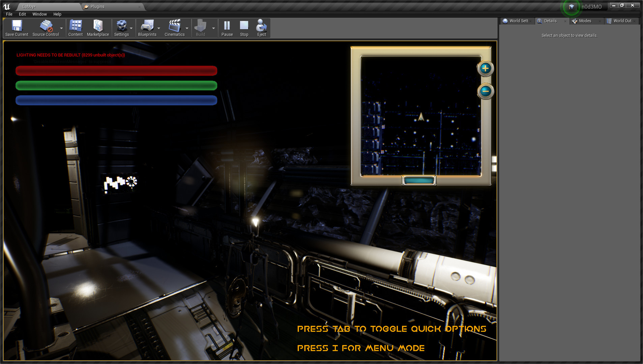Screen dimensions: 643x364
Task: Click the red status bar
Action: coord(116,71)
